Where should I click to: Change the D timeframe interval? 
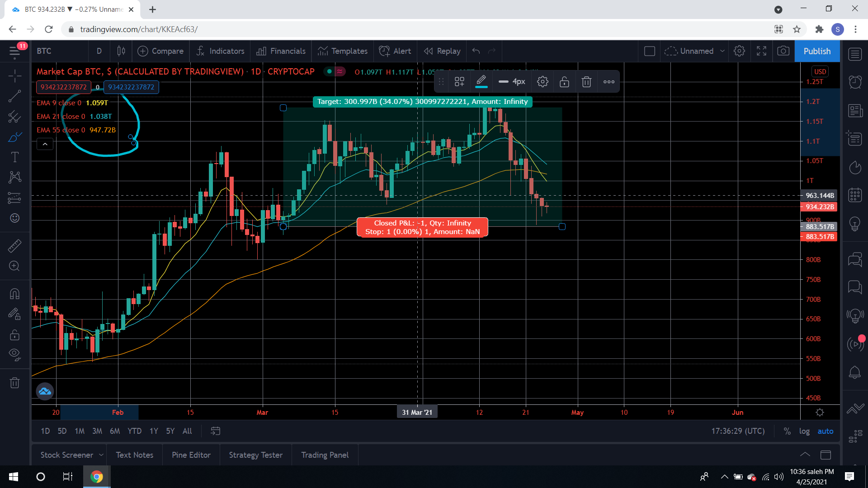coord(99,51)
